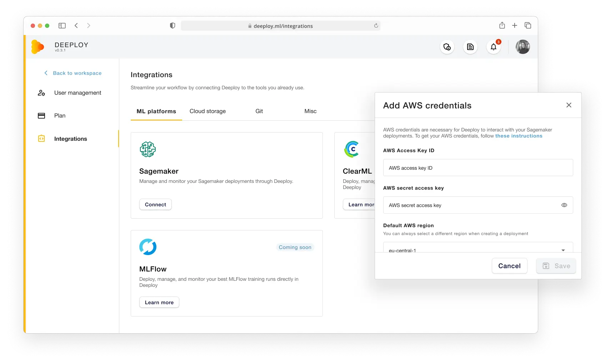The width and height of the screenshot is (605, 364).
Task: Open the documents icon in header
Action: [x=470, y=47]
